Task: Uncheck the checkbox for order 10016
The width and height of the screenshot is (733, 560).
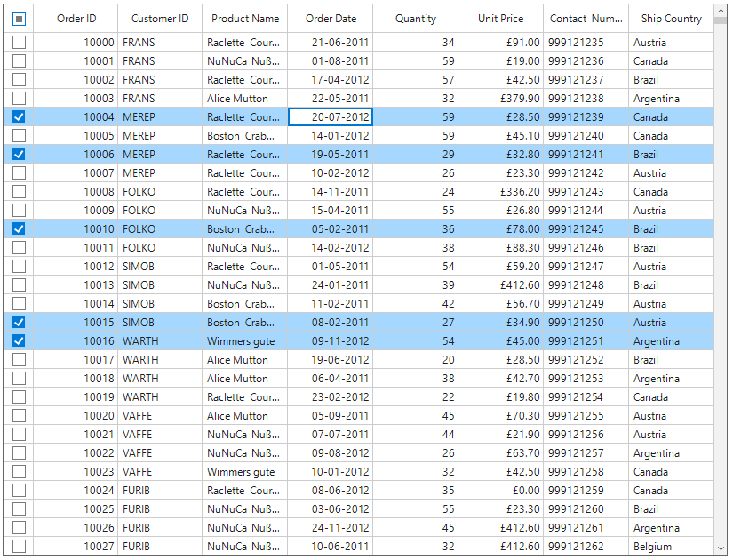Action: (x=19, y=341)
